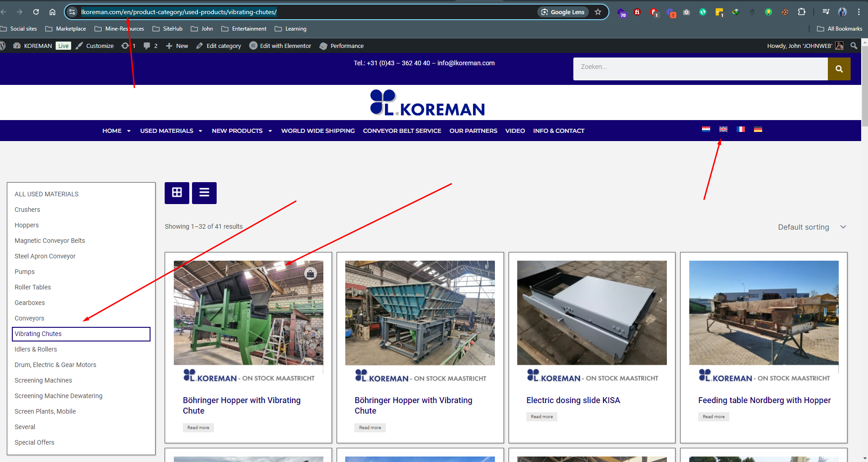Expand the HOME menu dropdown arrow
This screenshot has width=868, height=462.
coord(129,131)
